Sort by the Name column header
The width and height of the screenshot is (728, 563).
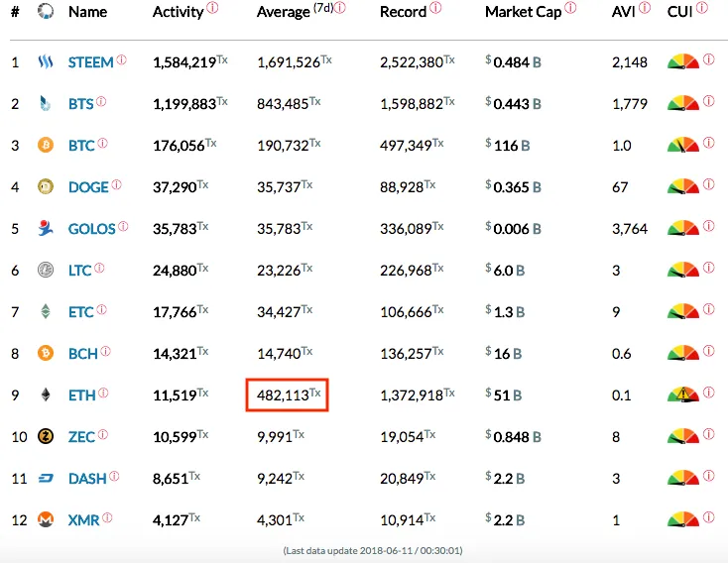[87, 12]
